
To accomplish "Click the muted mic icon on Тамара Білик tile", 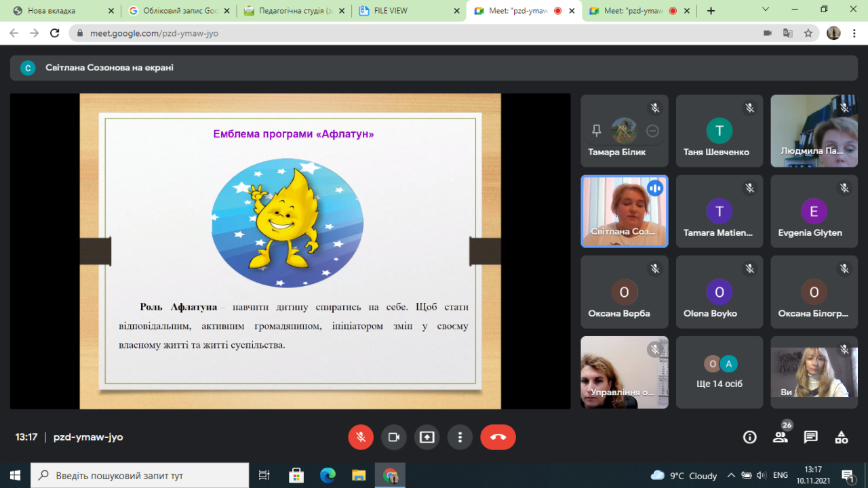I will tap(655, 108).
